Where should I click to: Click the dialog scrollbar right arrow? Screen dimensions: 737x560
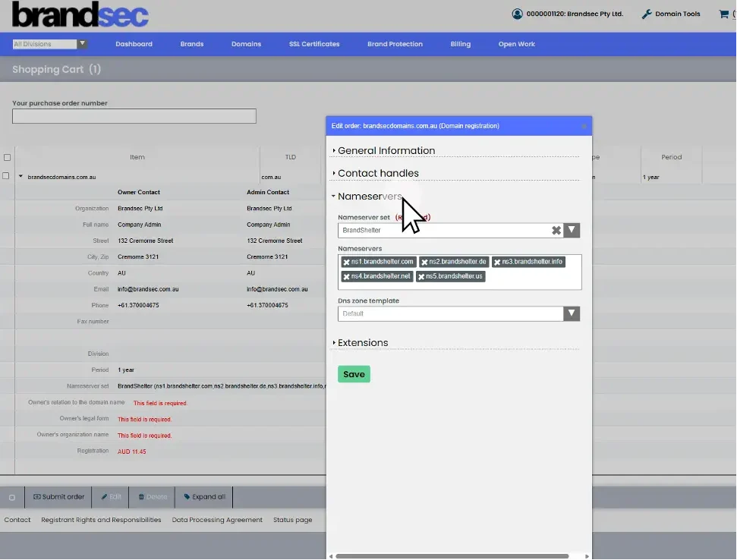click(x=587, y=556)
